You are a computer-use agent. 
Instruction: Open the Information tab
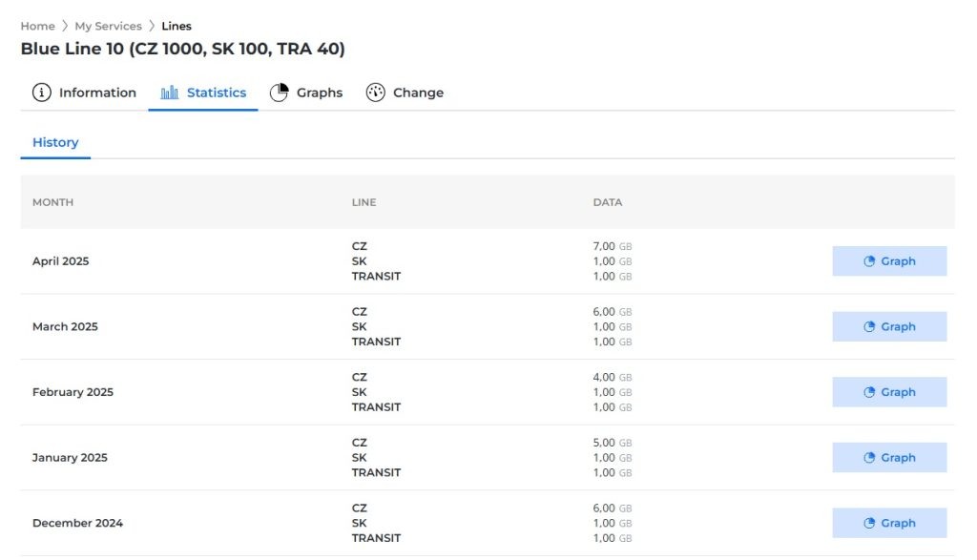pyautogui.click(x=96, y=93)
